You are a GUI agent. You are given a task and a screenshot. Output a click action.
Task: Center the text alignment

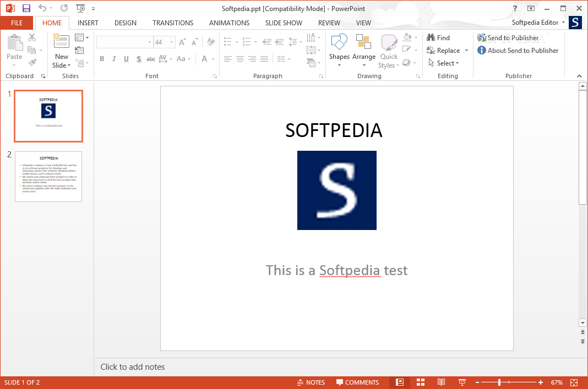pyautogui.click(x=240, y=59)
